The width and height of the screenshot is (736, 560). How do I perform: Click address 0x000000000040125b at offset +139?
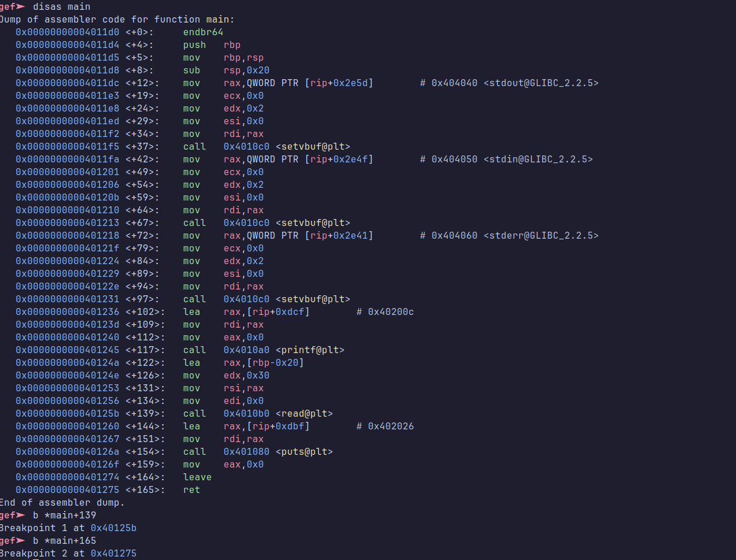pos(68,413)
